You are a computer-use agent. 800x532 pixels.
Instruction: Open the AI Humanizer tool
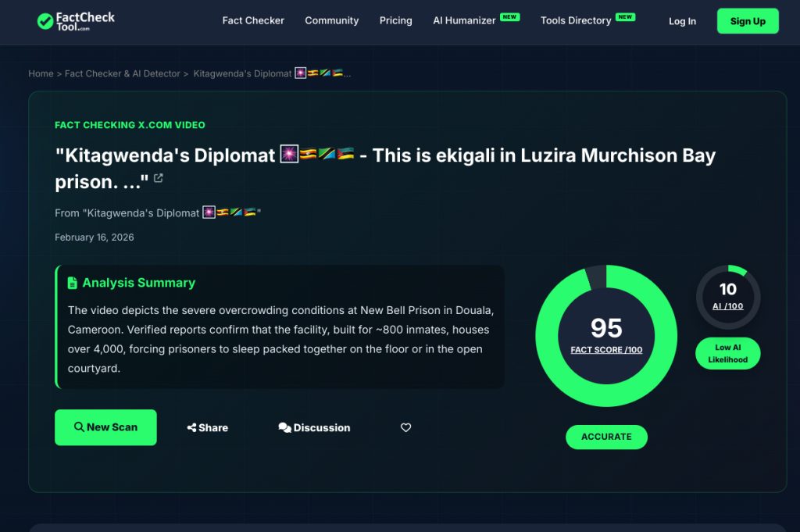pyautogui.click(x=464, y=21)
